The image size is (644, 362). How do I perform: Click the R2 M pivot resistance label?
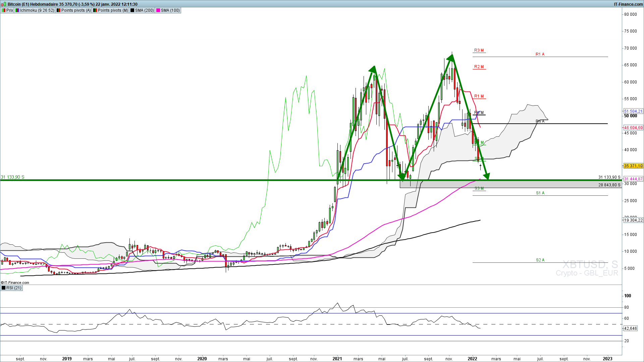tap(479, 67)
